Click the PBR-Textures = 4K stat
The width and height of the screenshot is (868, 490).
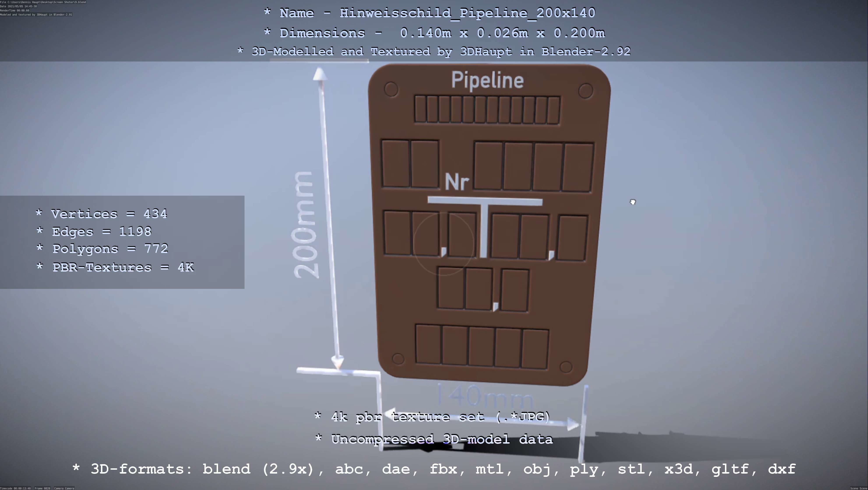(x=115, y=267)
